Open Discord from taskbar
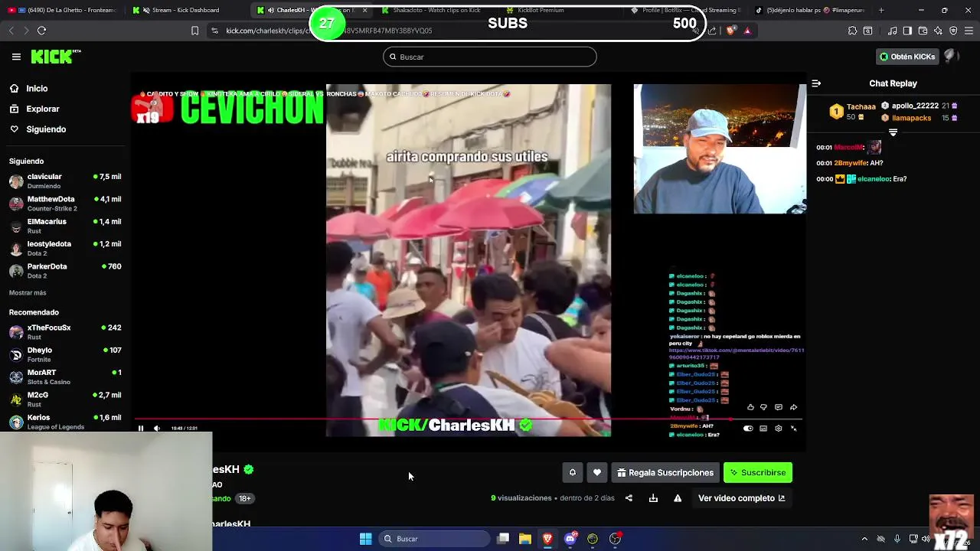Image resolution: width=980 pixels, height=551 pixels. coord(570,539)
